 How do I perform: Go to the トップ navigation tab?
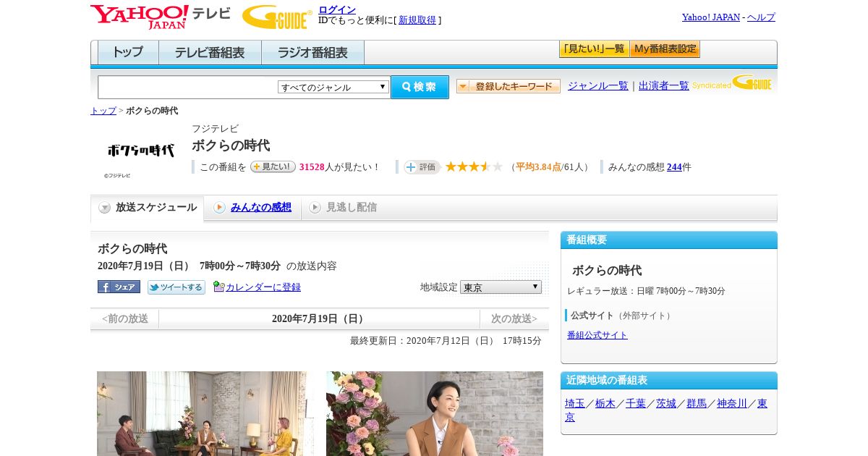click(x=128, y=52)
